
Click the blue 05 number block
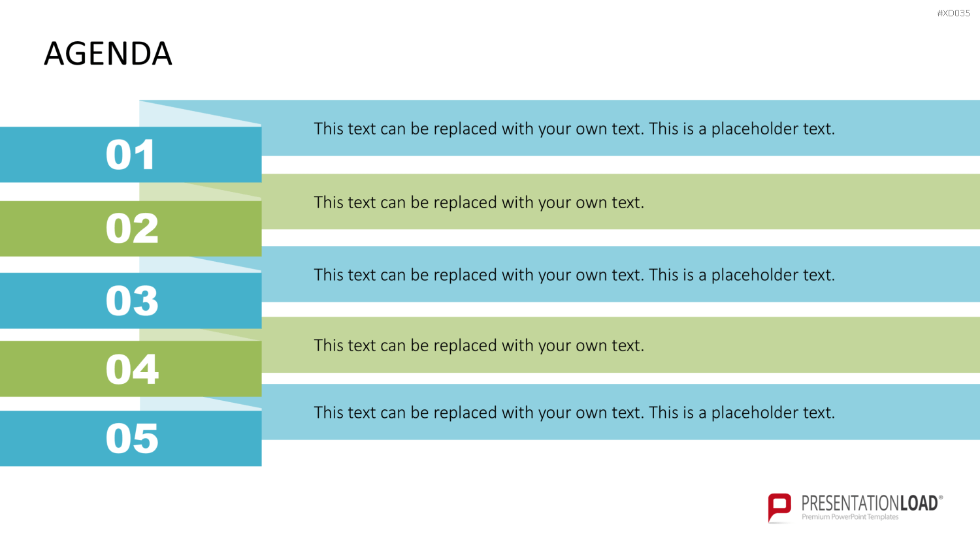pos(131,438)
